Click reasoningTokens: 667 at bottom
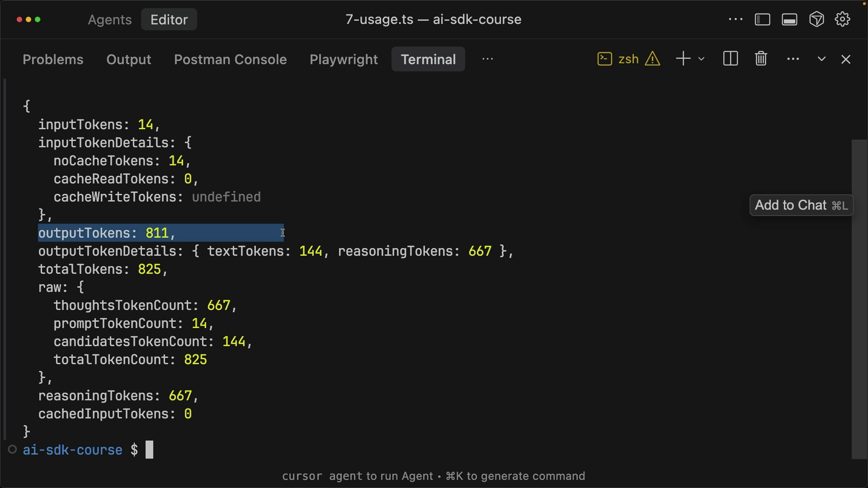The image size is (868, 488). pyautogui.click(x=118, y=396)
